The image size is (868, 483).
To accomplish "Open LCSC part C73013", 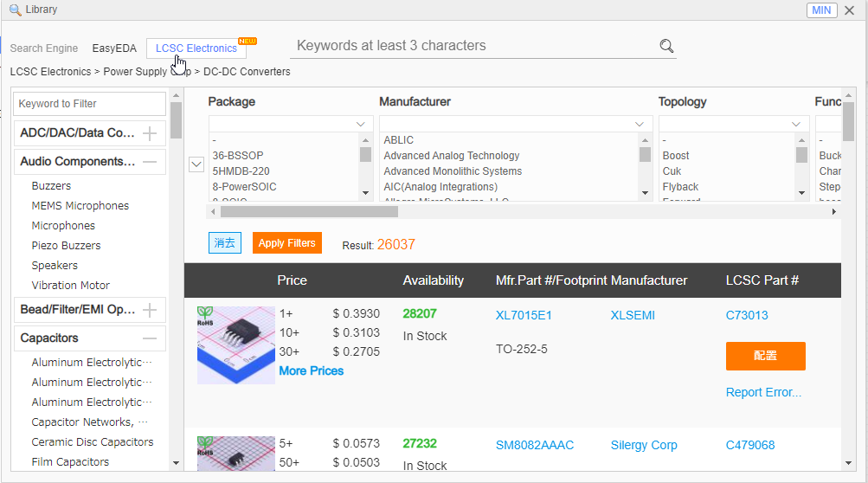I will tap(747, 316).
